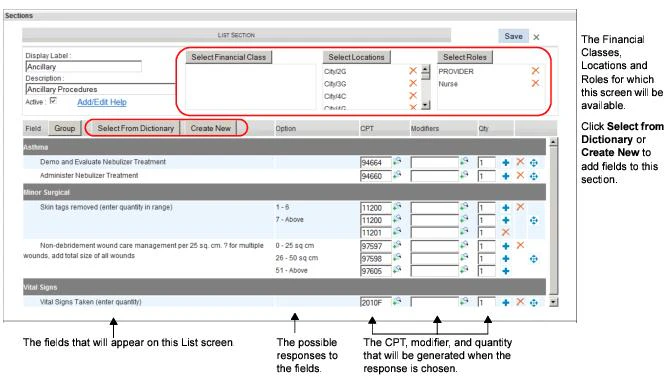Screen dimensions: 671x382
Task: Click move icon for Demo and Evaluate Nebulizer Treatment
Action: pyautogui.click(x=534, y=163)
